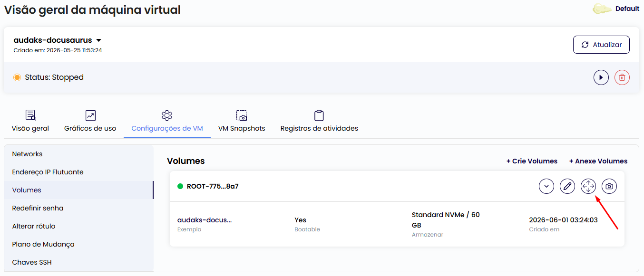Switch to the Visão geral tab
This screenshot has height=276, width=644.
tap(30, 122)
